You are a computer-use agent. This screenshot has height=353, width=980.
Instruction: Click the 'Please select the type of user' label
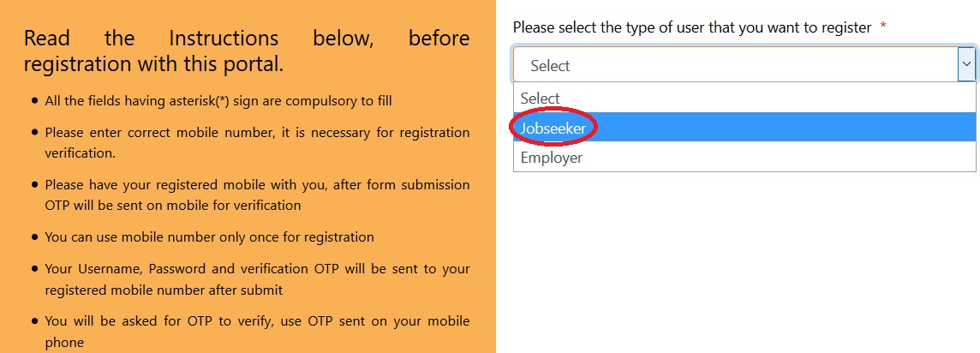(x=692, y=27)
